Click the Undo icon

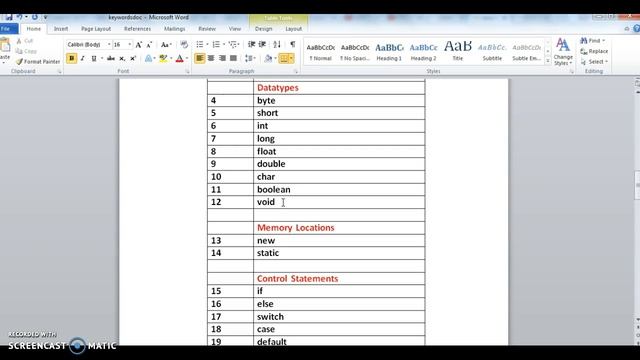pos(19,17)
